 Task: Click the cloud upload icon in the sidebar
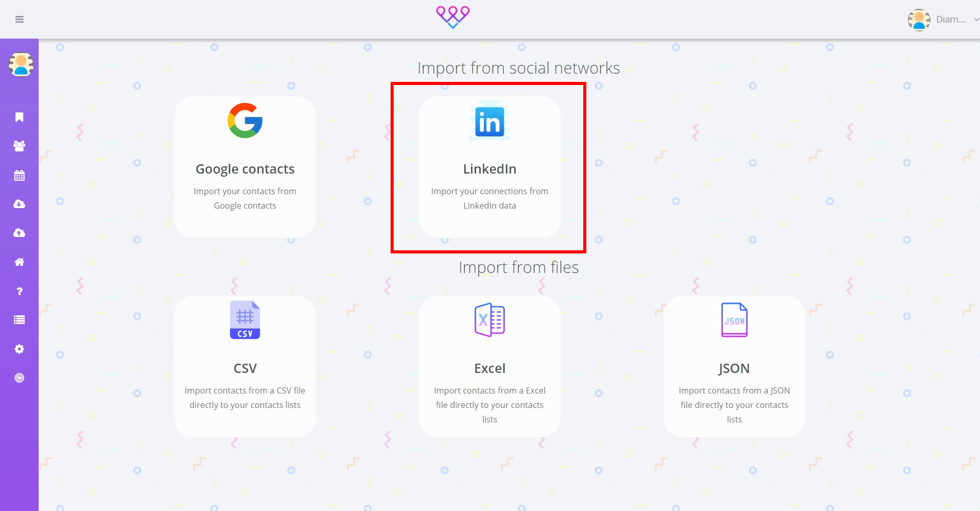(20, 233)
